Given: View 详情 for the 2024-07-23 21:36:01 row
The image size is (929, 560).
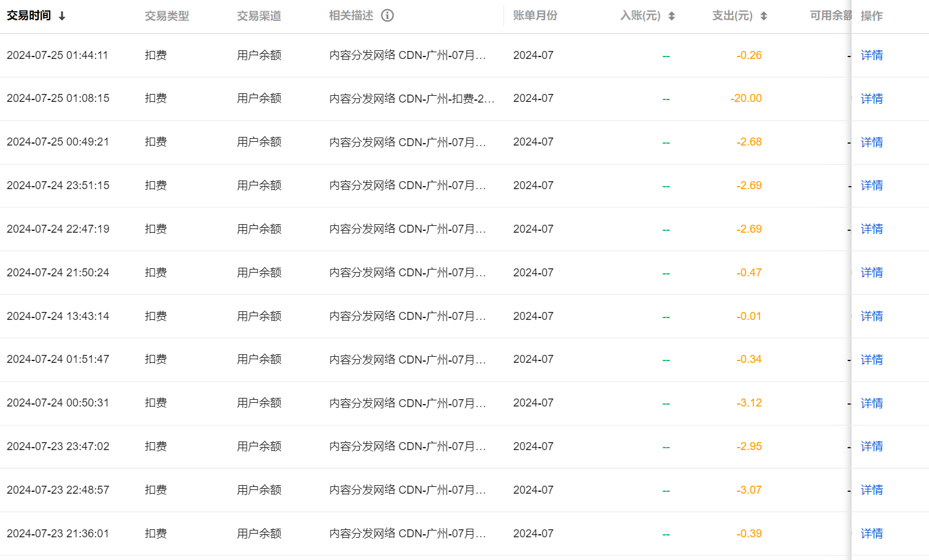Looking at the screenshot, I should pyautogui.click(x=872, y=534).
